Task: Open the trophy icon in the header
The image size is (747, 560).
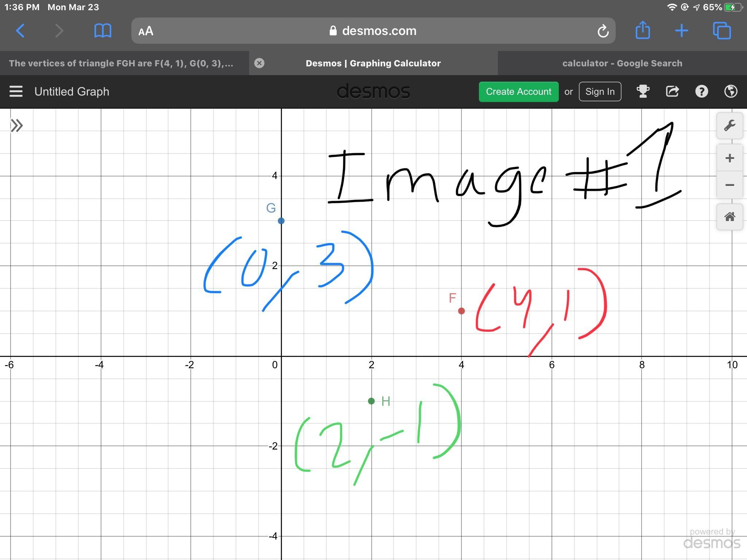Action: (x=643, y=92)
